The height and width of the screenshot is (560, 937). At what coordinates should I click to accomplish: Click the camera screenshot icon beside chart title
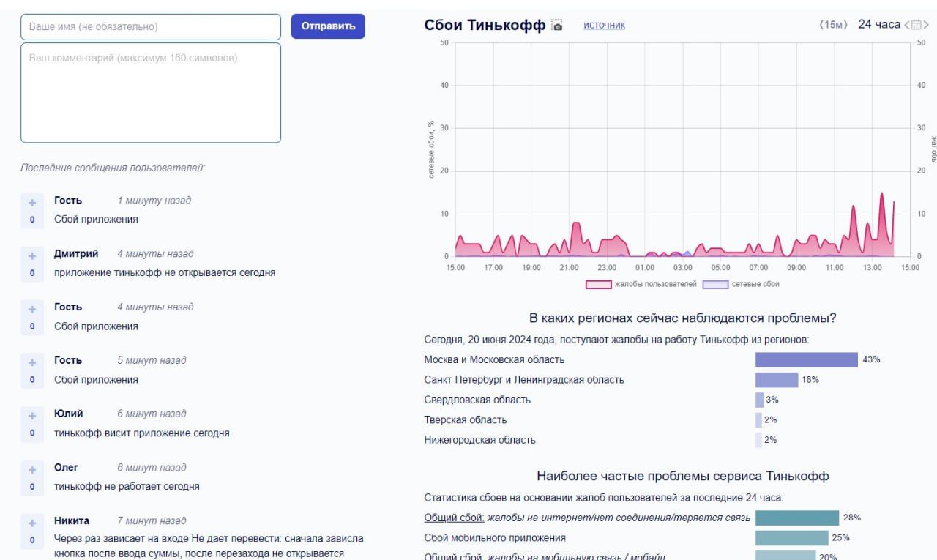pos(558,26)
